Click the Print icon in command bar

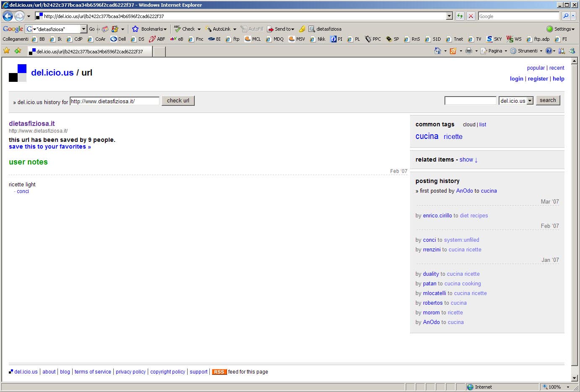(469, 51)
